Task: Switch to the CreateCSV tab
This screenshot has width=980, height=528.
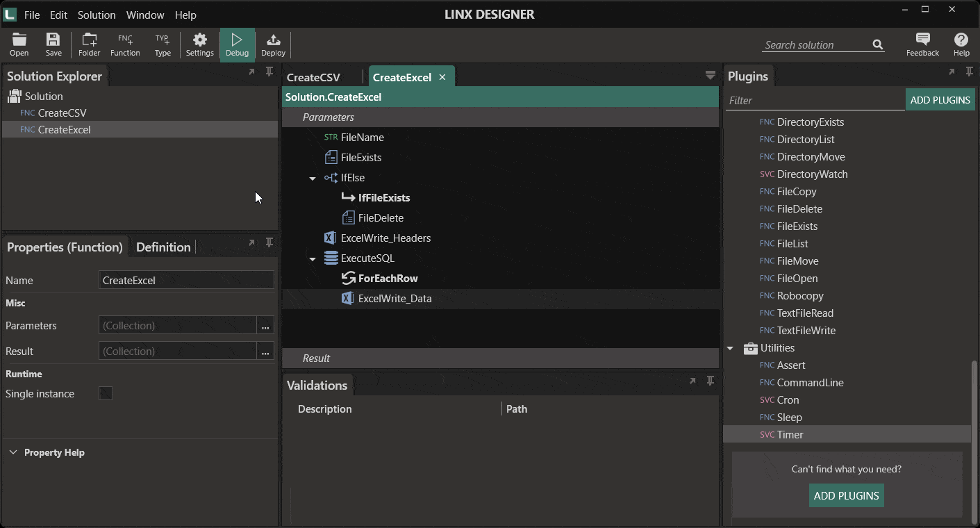Action: pyautogui.click(x=313, y=77)
